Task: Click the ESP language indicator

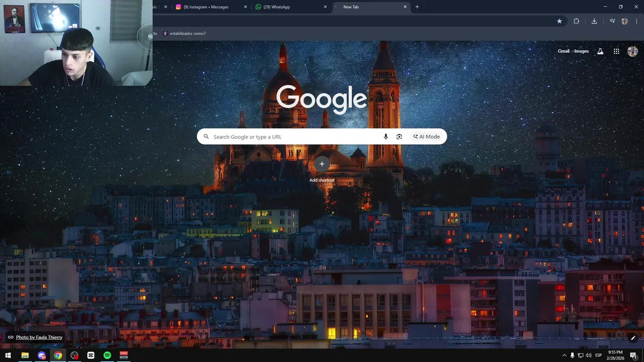Action: point(599,355)
